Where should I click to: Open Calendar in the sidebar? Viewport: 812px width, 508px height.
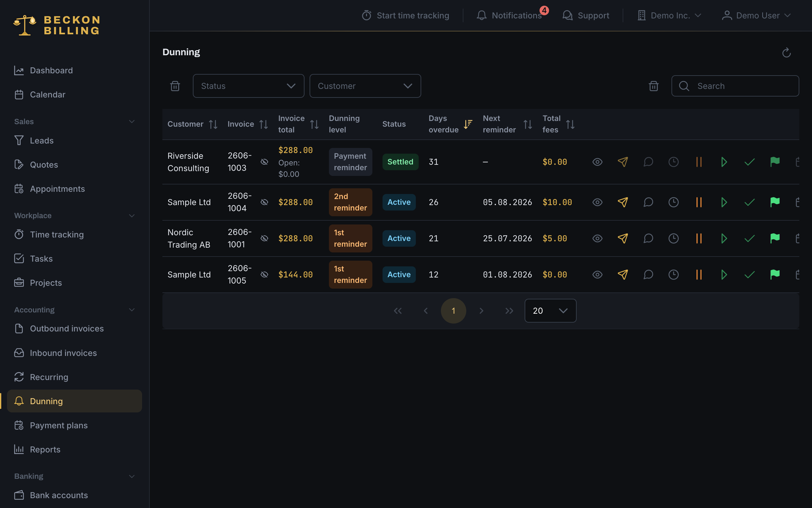(75, 95)
